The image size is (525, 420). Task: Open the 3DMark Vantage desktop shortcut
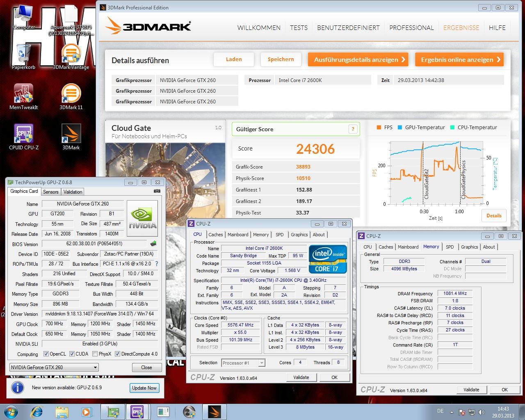[71, 57]
